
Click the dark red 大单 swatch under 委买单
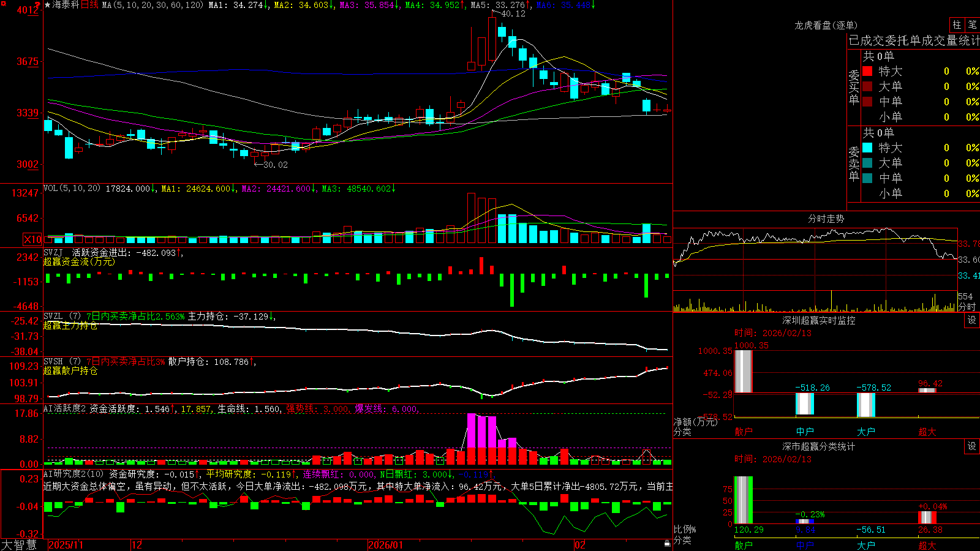tap(867, 86)
